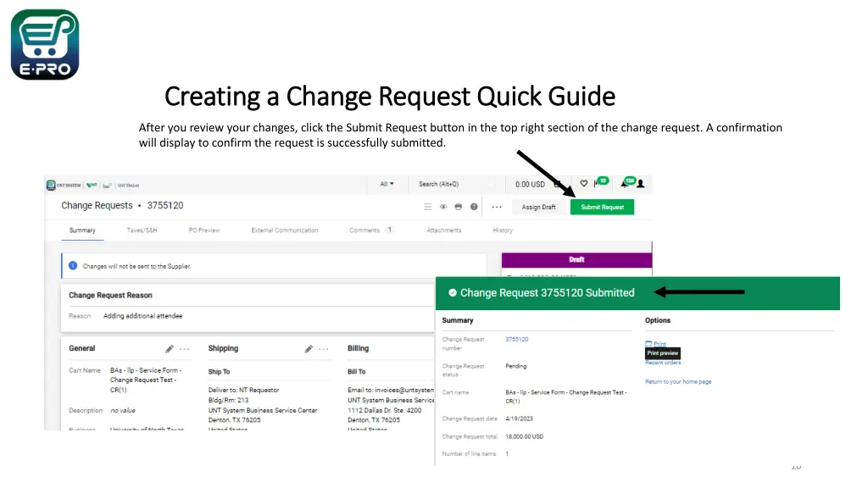Click the 4/19/2023 change request date
The width and height of the screenshot is (868, 488).
click(x=520, y=419)
